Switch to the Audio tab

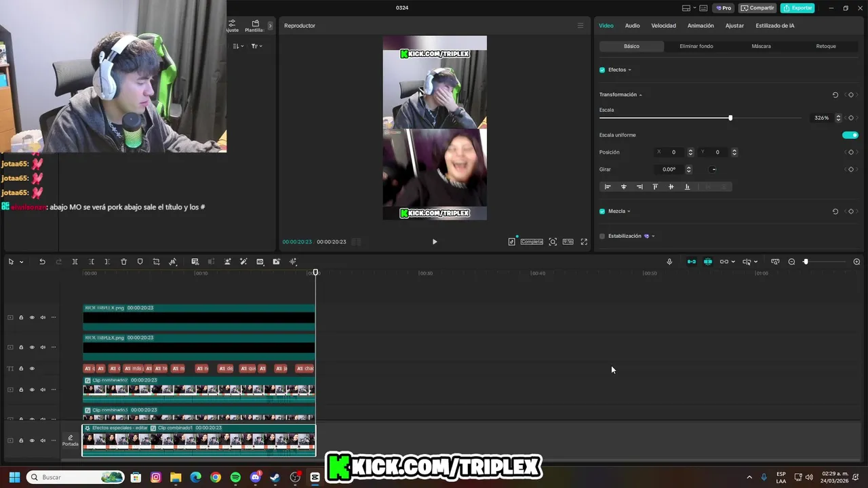click(632, 26)
